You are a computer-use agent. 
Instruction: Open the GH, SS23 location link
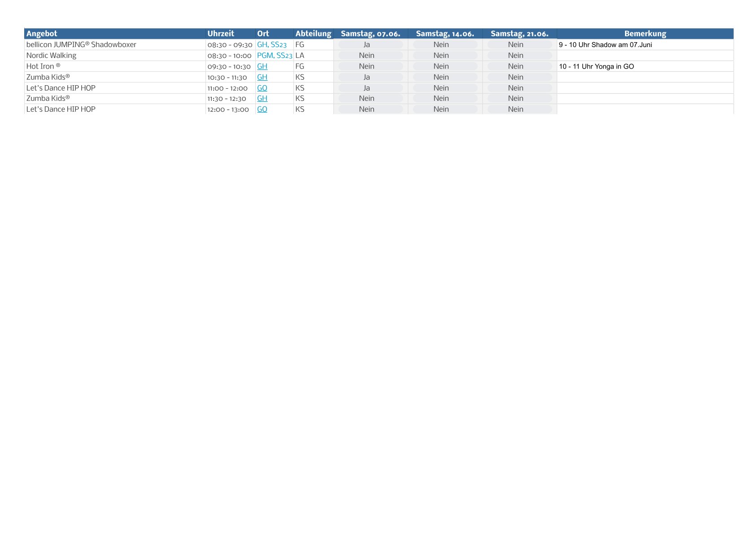click(271, 45)
